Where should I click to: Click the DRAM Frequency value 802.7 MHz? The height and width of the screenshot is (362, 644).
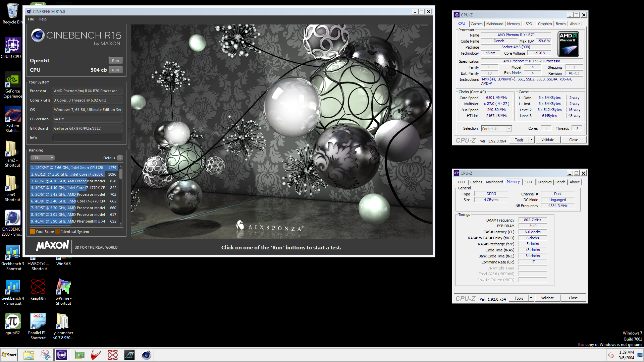point(533,220)
